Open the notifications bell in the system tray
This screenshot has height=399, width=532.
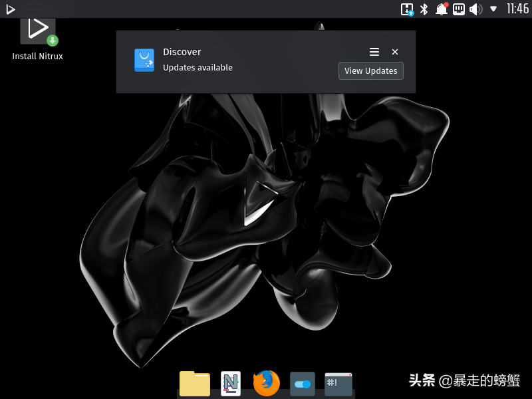point(441,9)
